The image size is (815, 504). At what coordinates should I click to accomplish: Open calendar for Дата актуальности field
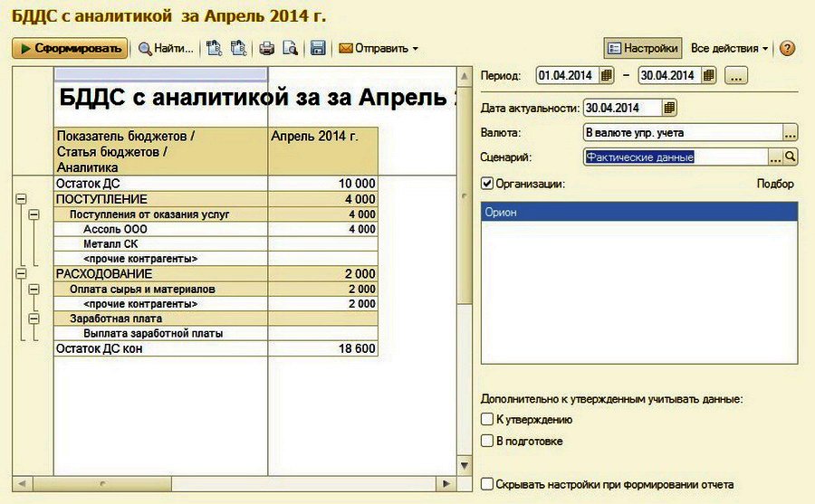(x=669, y=108)
